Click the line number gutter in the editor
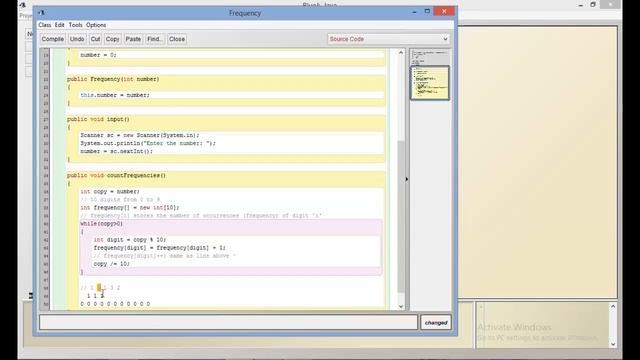640x360 pixels. pos(46,179)
